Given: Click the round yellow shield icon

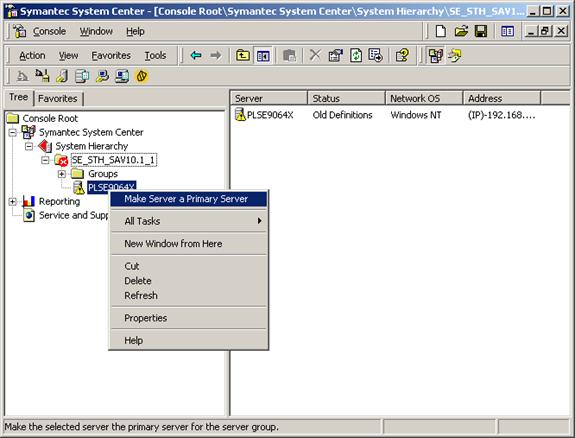Looking at the screenshot, I should click(x=142, y=76).
